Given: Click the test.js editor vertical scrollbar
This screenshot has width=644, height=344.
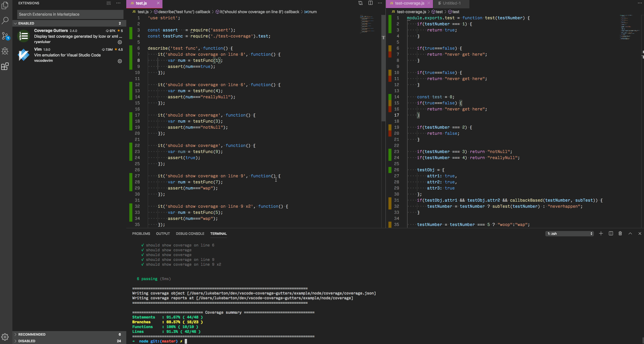Looking at the screenshot, I should [x=383, y=68].
